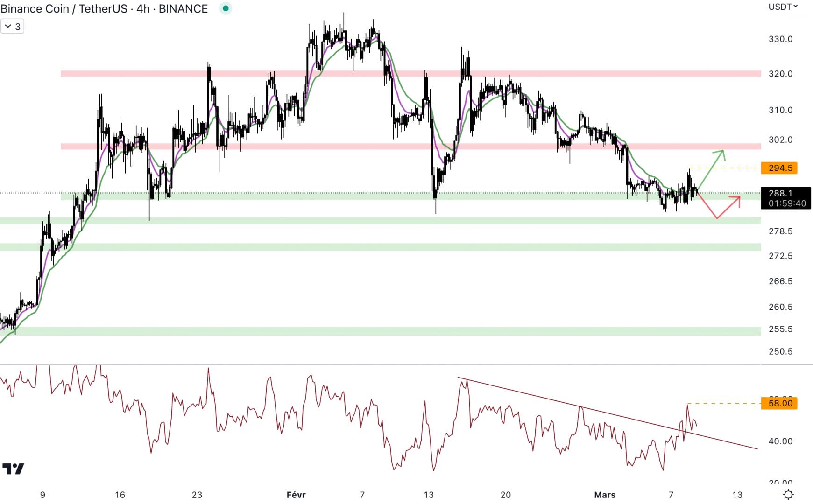Click BINANCE exchange name in the legend

coord(183,8)
